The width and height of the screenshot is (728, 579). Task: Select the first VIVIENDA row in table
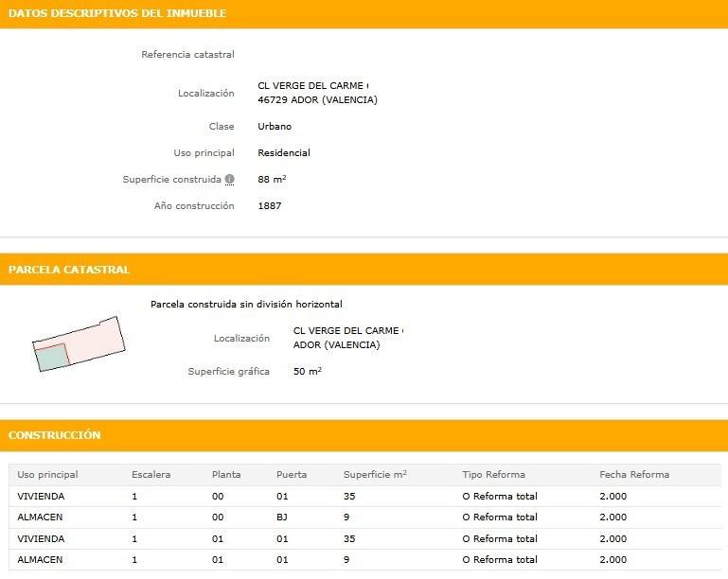coord(42,495)
